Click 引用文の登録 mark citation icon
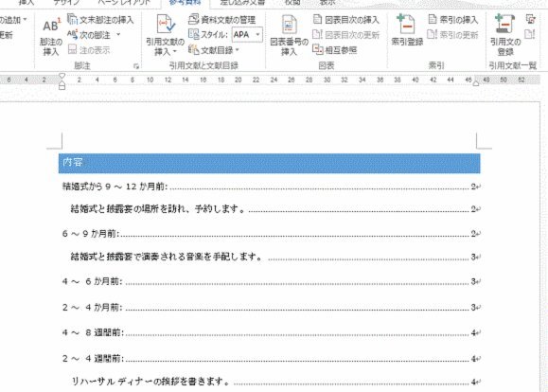This screenshot has width=548, height=392. pos(505,35)
